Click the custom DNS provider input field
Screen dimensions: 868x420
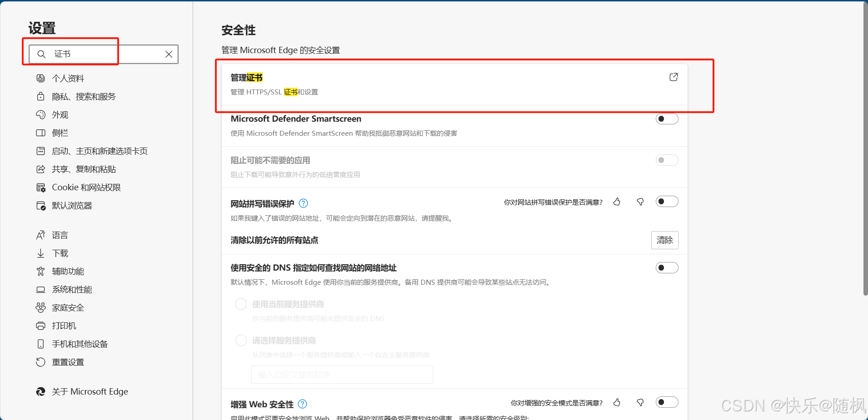pyautogui.click(x=342, y=375)
